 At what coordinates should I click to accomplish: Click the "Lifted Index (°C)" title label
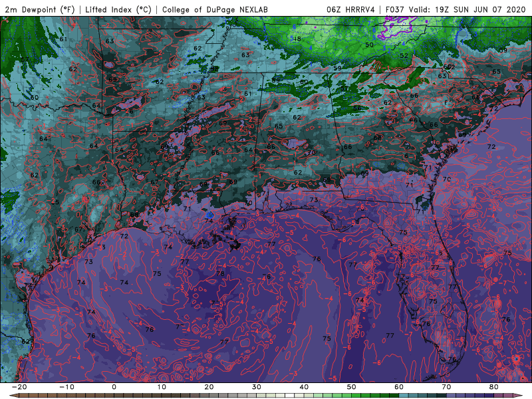(x=118, y=9)
